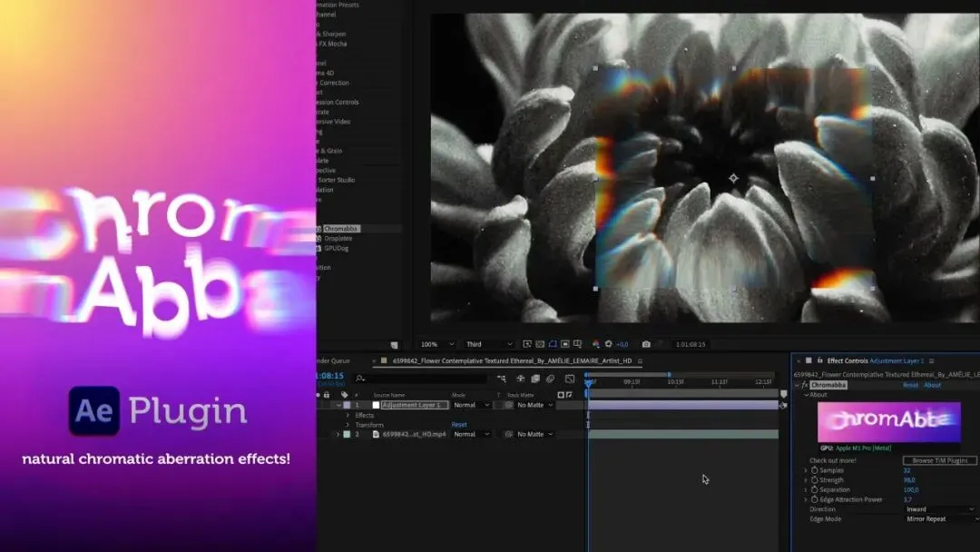Click the time navigator bar above ruler

click(x=628, y=374)
